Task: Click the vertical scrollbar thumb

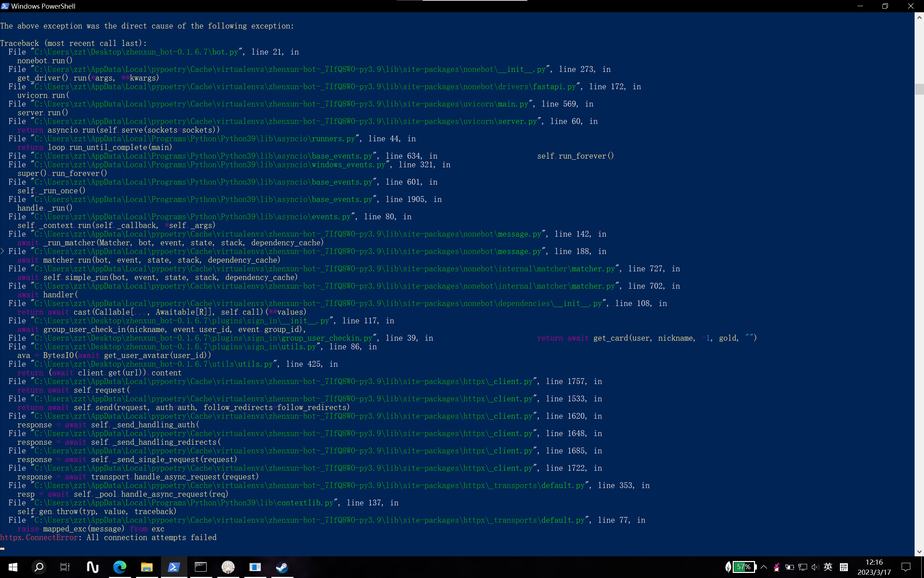Action: point(919,89)
